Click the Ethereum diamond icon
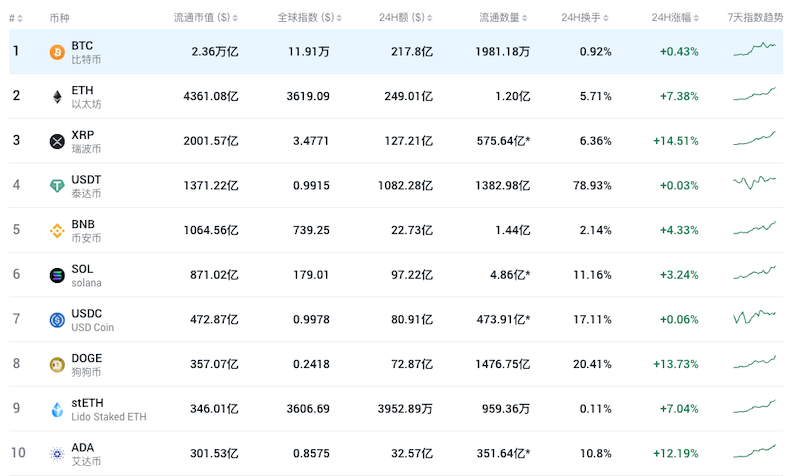Image resolution: width=800 pixels, height=476 pixels. 57,97
